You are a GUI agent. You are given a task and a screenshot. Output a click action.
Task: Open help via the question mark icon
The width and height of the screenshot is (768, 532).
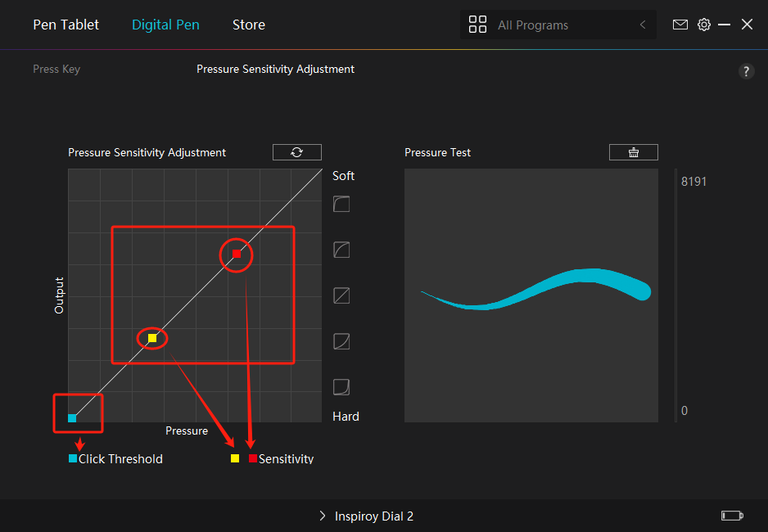(x=746, y=71)
